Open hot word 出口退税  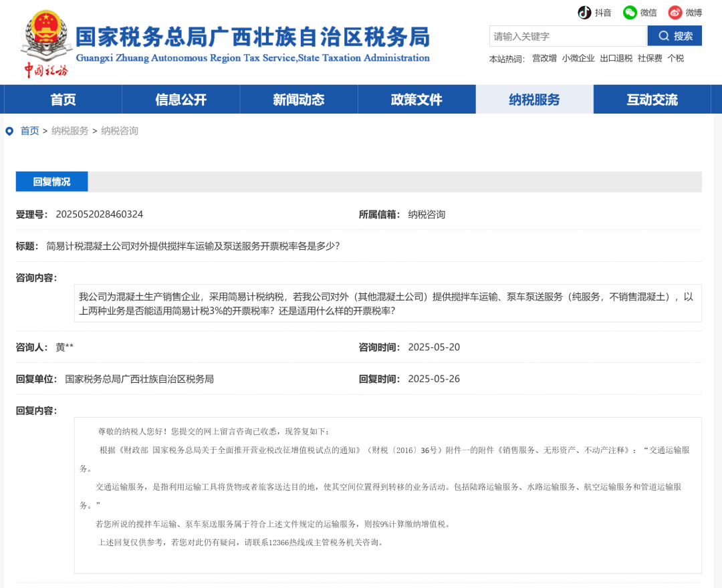[616, 58]
